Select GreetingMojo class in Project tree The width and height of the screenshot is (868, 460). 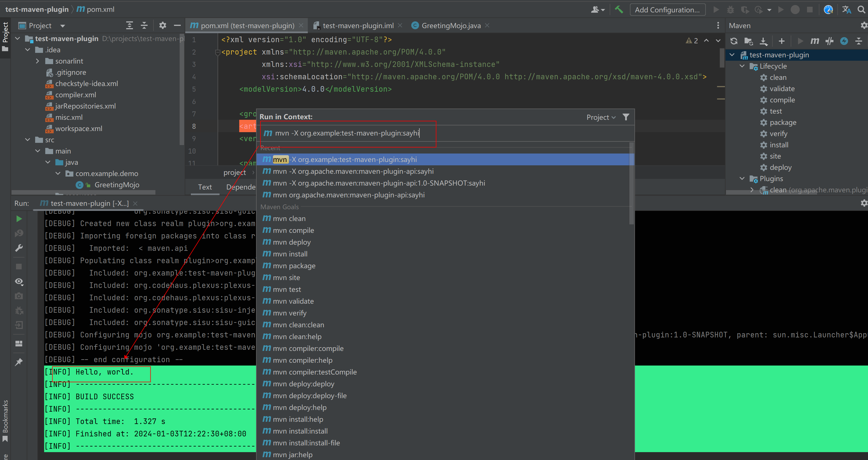117,185
